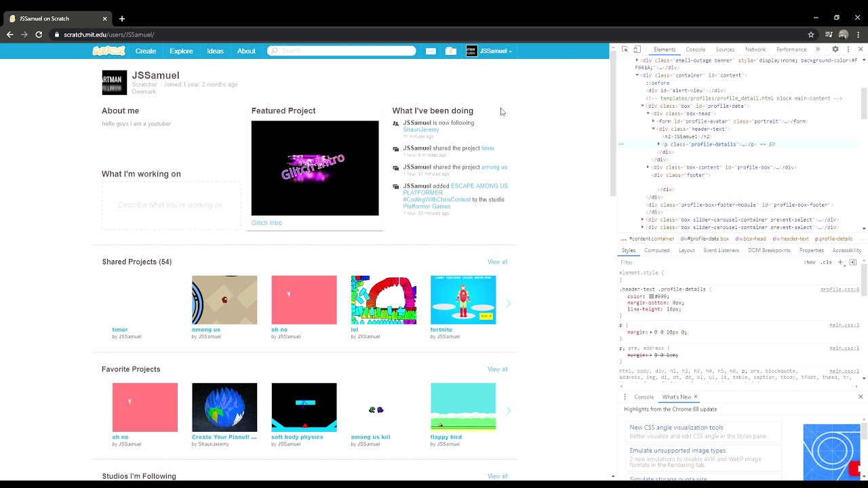Click the JSSamuel profile avatar image
Screen dimensions: 868x488
click(x=114, y=82)
